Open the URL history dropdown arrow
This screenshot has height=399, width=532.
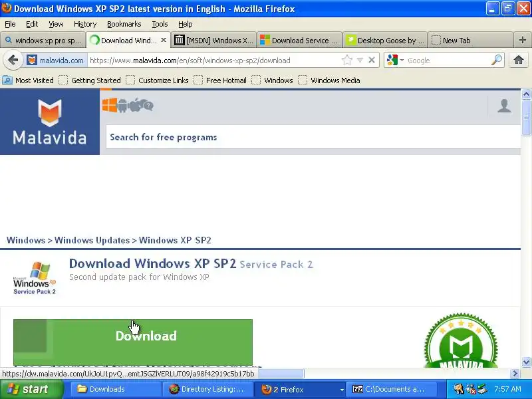click(x=360, y=61)
